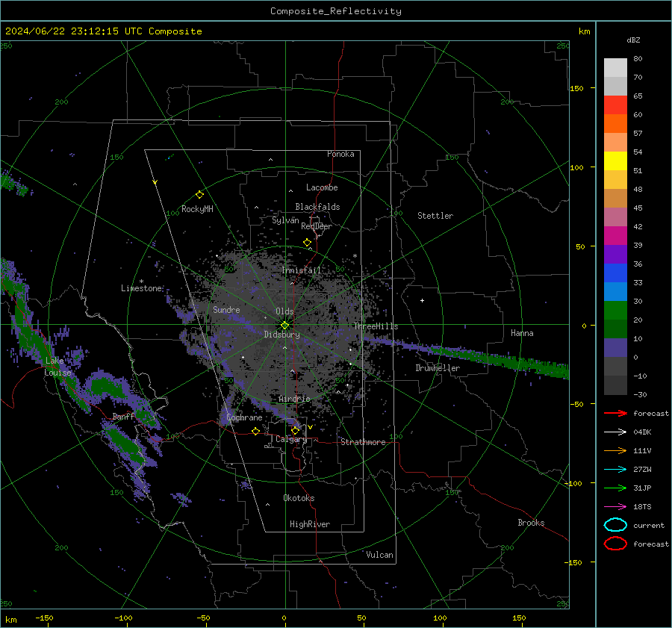Click the Stettler city label

pyautogui.click(x=435, y=216)
